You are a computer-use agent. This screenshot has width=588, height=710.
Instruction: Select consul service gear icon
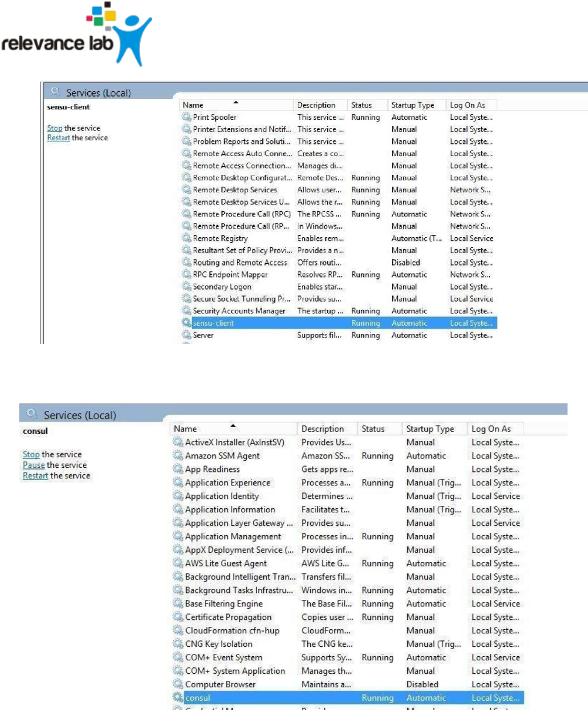(x=178, y=698)
